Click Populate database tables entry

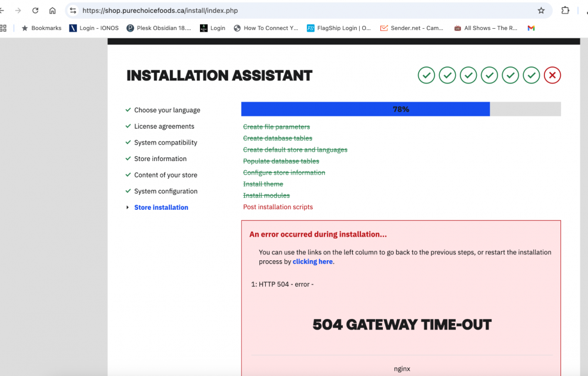point(281,161)
